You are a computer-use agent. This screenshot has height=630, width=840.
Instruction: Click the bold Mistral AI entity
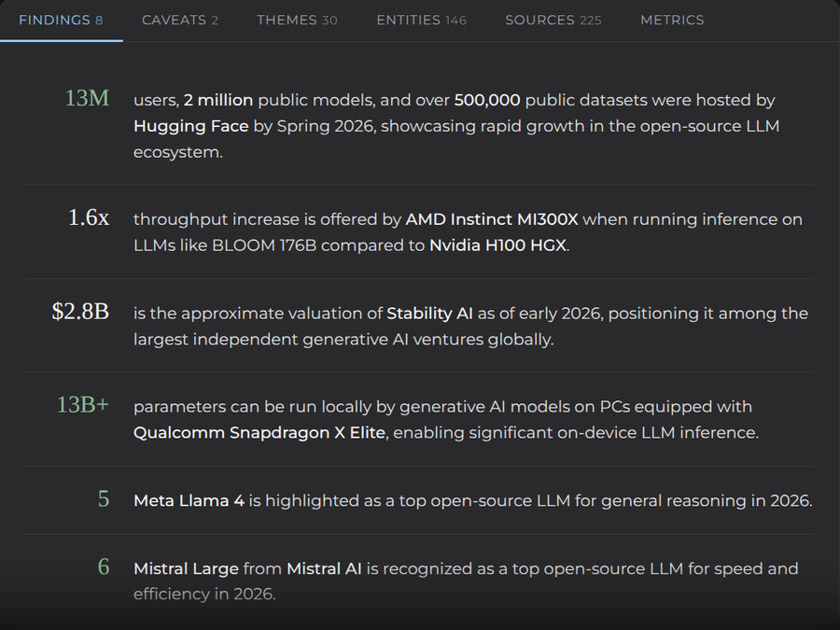coord(324,569)
